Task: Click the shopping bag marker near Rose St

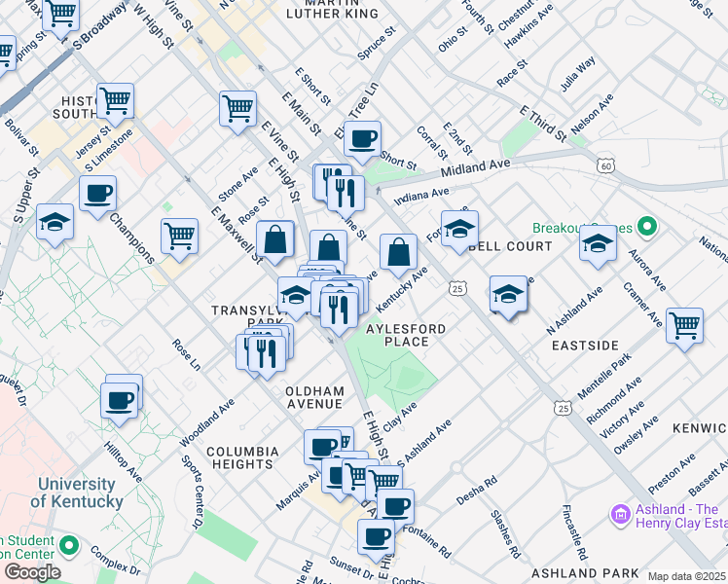Action: pos(275,239)
